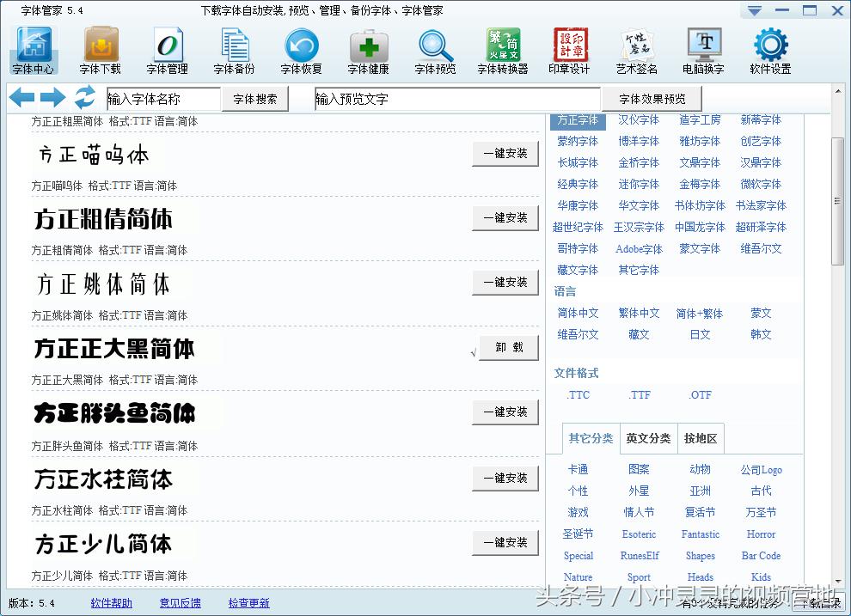
Task: Install 方正水柱简体 with 一键安装
Action: pos(505,479)
